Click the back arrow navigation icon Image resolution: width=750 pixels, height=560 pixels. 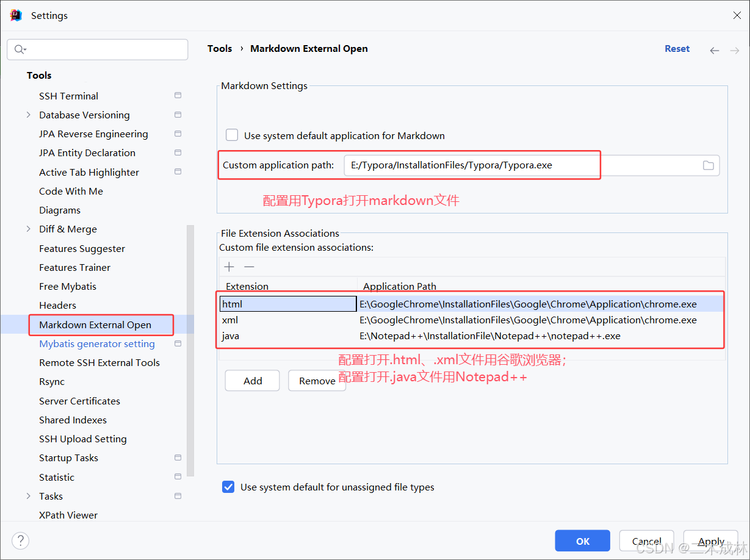714,51
